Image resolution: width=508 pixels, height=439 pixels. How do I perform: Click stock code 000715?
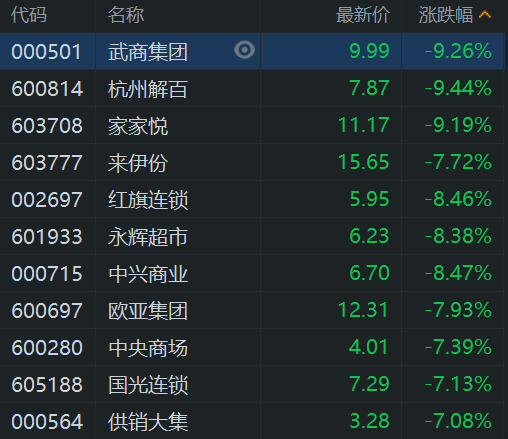47,274
